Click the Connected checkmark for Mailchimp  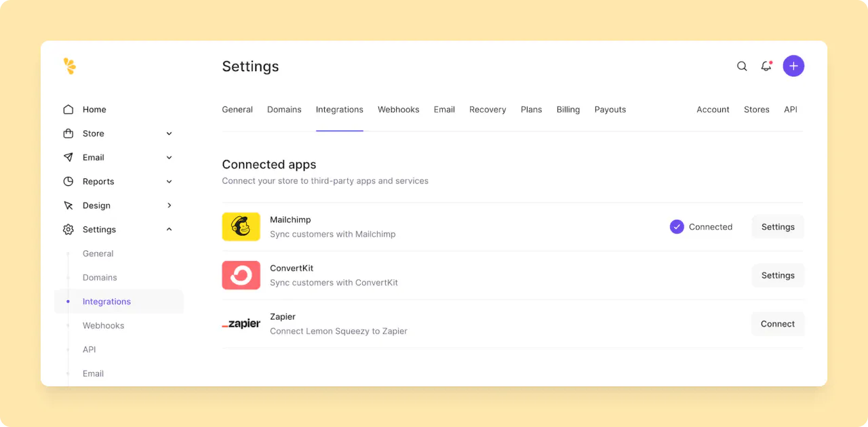(677, 226)
